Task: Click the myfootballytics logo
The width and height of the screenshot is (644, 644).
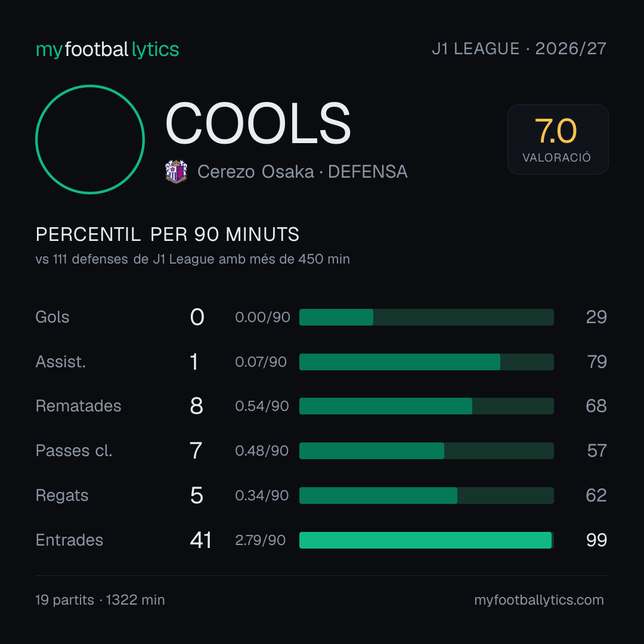Action: pyautogui.click(x=107, y=49)
